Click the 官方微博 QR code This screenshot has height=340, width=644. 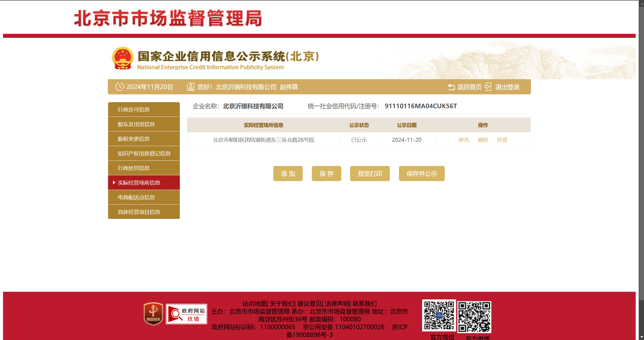(x=474, y=317)
